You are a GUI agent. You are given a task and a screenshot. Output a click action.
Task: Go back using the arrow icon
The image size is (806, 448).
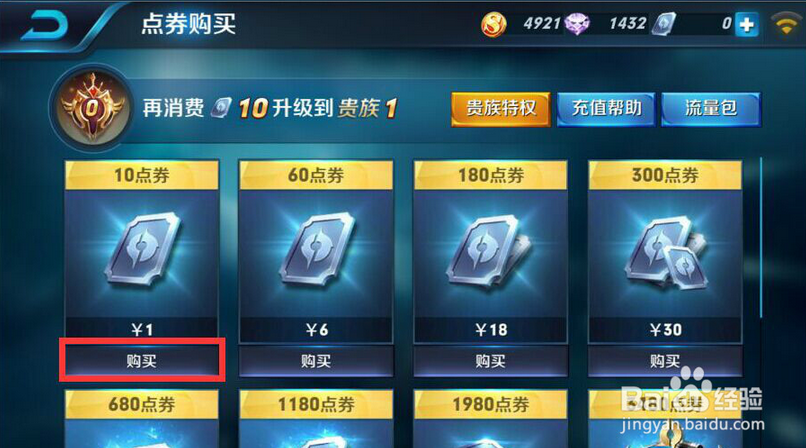pyautogui.click(x=45, y=25)
